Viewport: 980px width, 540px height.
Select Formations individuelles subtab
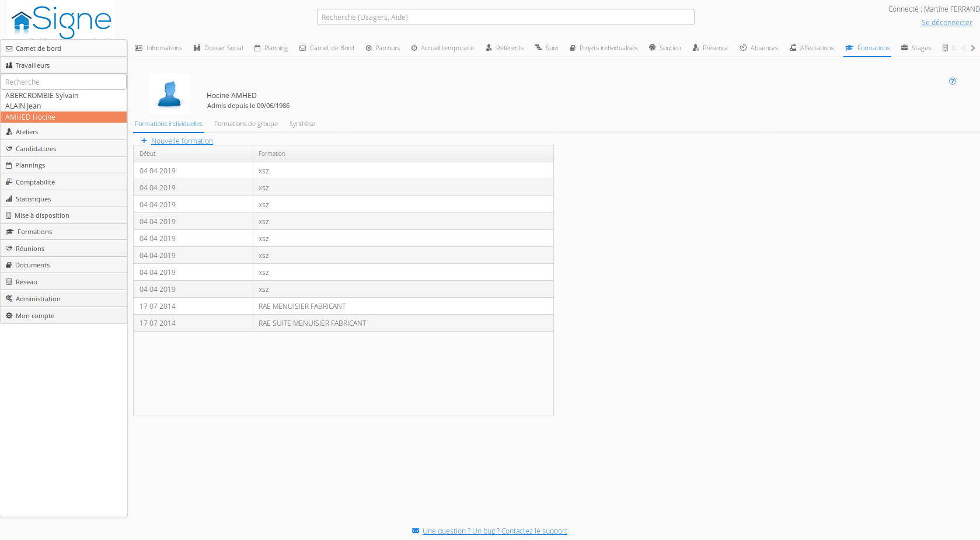pos(169,124)
